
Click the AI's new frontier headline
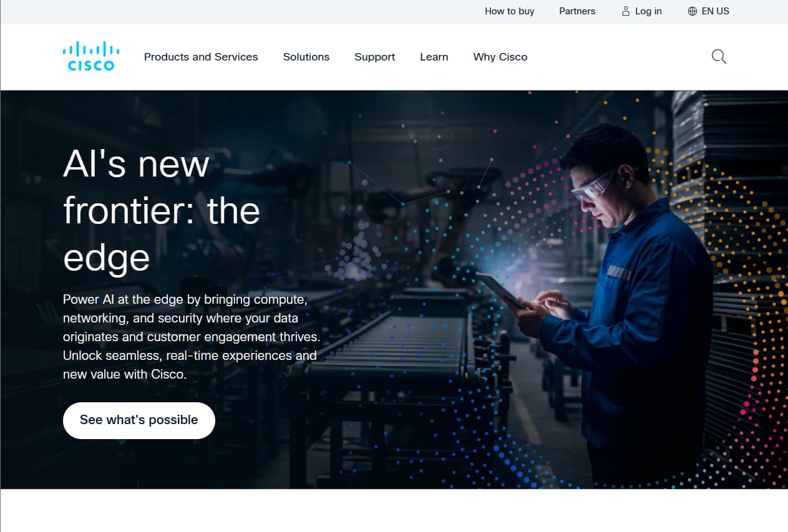pos(162,211)
